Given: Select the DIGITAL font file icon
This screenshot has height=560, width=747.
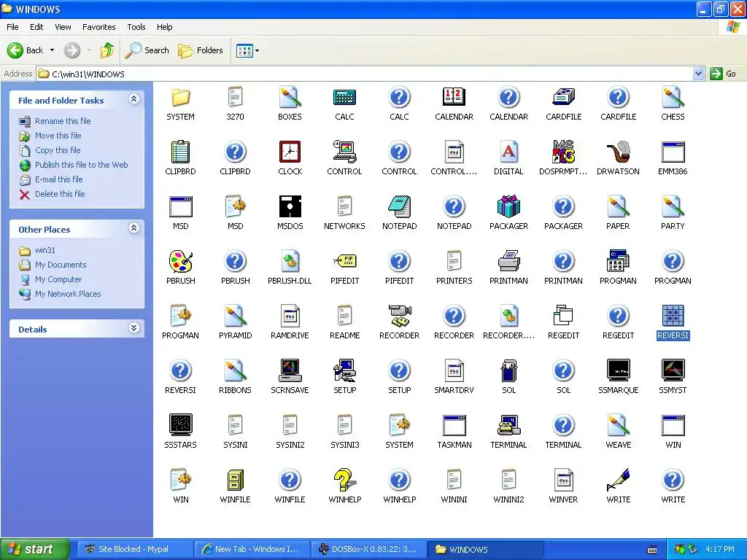Looking at the screenshot, I should pyautogui.click(x=508, y=152).
